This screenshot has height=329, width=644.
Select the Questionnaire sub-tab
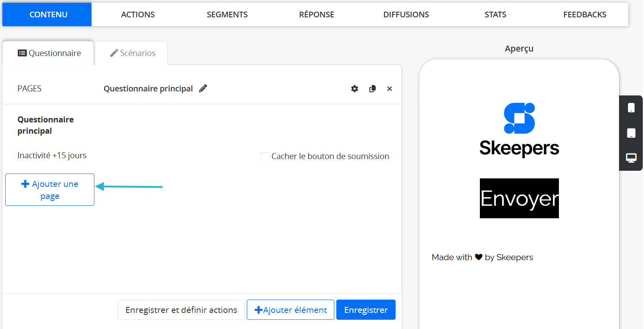49,53
